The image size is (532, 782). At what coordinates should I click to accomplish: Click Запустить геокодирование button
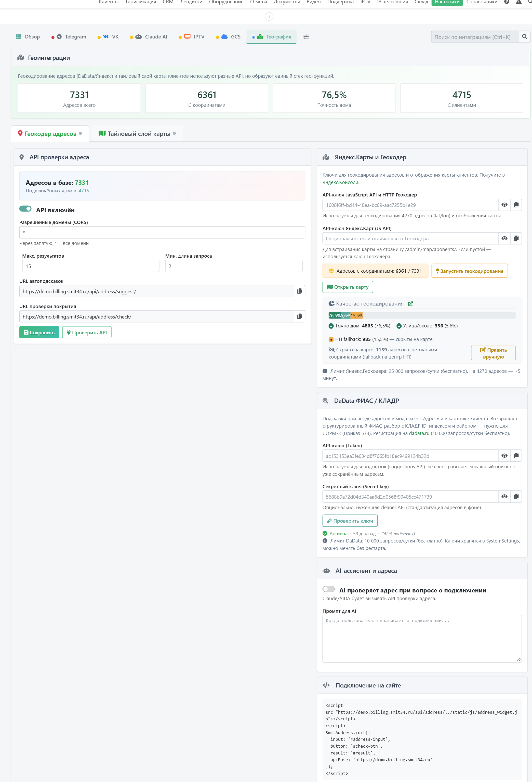pos(469,271)
